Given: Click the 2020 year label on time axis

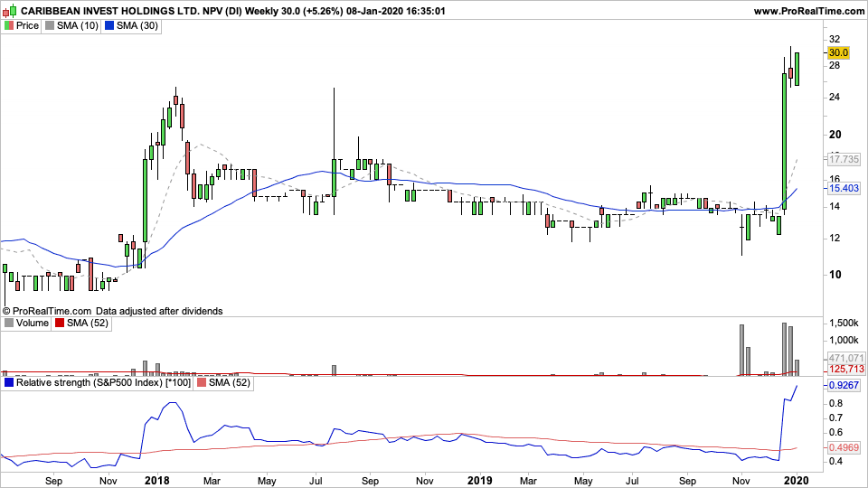Looking at the screenshot, I should [797, 480].
